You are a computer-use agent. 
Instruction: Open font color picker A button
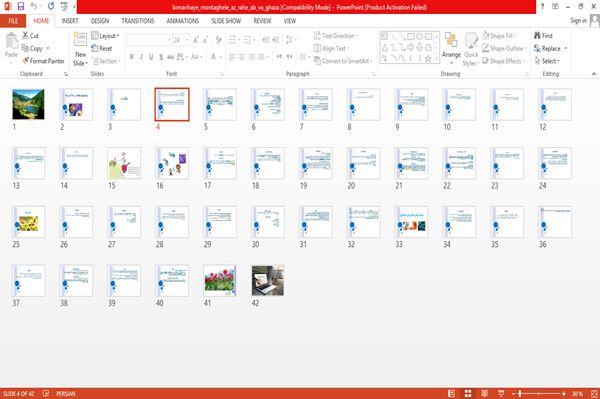[213, 57]
